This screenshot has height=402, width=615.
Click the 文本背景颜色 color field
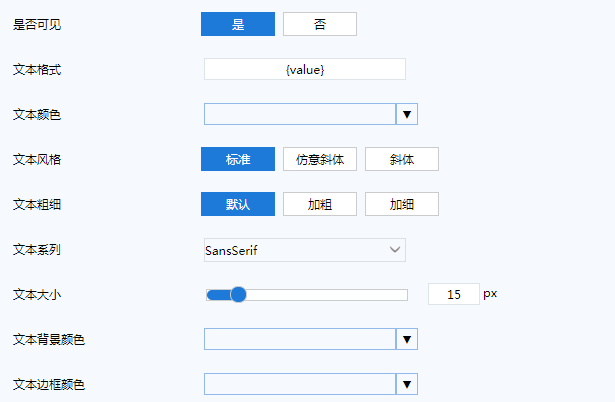point(300,339)
